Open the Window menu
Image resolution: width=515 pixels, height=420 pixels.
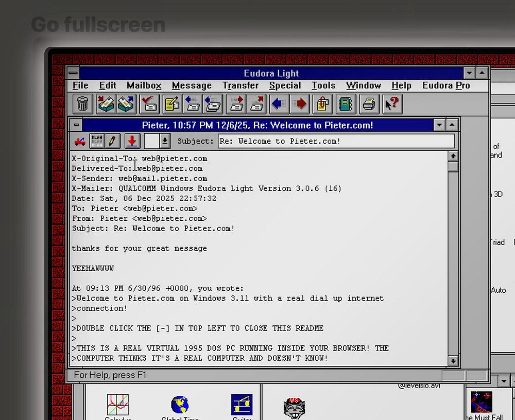click(x=364, y=85)
